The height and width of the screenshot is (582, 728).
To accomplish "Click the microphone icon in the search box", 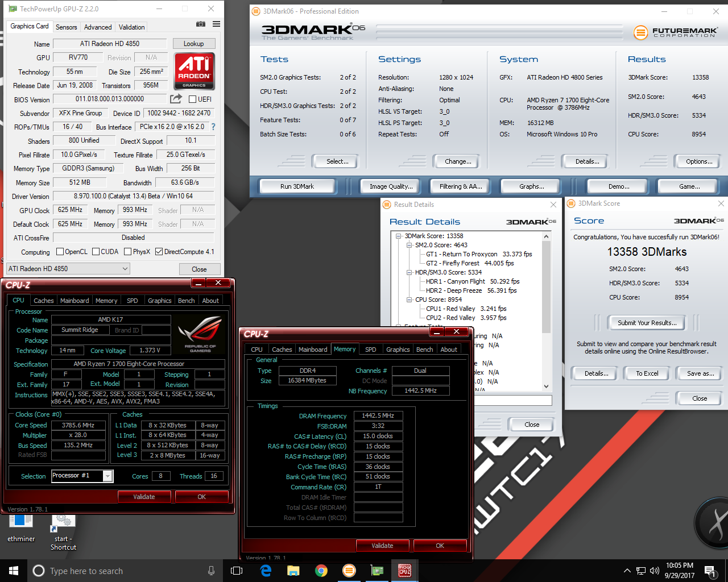I will 211,571.
